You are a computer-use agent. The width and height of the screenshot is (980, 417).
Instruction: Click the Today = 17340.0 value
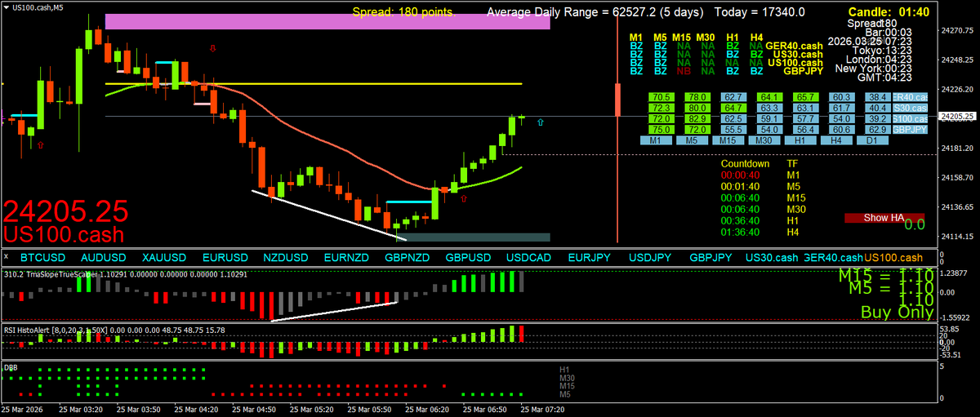[759, 12]
